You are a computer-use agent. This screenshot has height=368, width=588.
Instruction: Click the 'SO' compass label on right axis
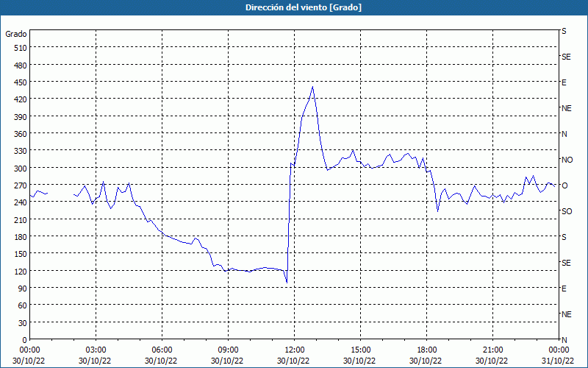coord(567,211)
